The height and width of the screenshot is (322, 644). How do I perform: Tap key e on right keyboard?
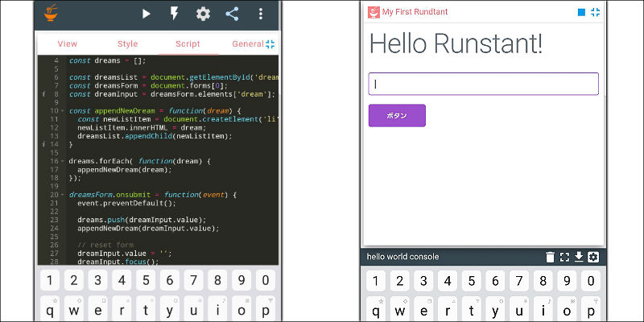click(x=423, y=309)
